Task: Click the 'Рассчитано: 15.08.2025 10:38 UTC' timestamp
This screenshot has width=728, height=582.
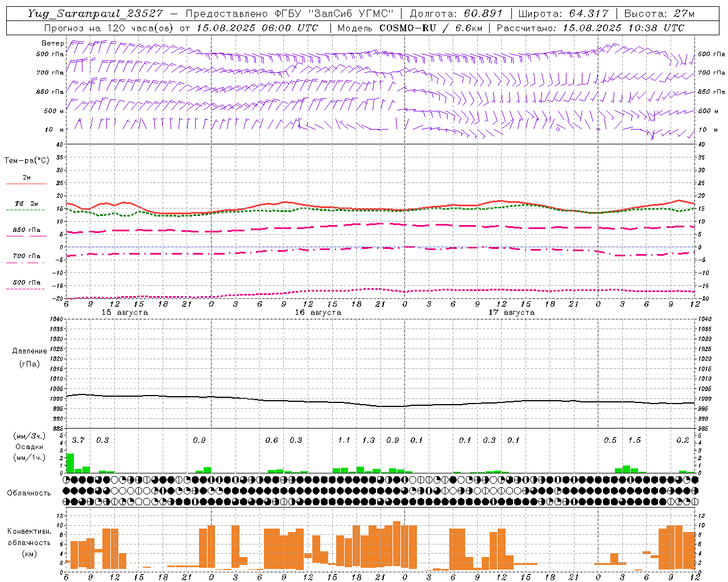Action: (x=590, y=28)
